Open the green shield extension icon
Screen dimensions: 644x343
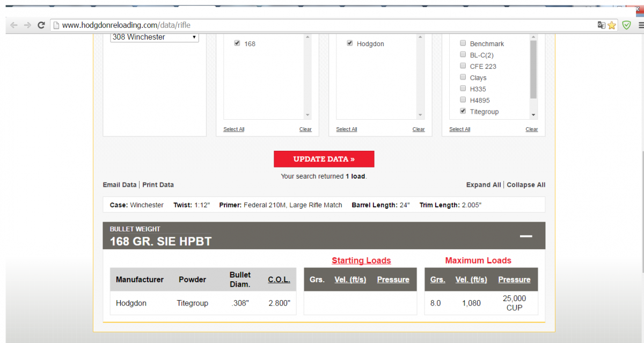[626, 25]
